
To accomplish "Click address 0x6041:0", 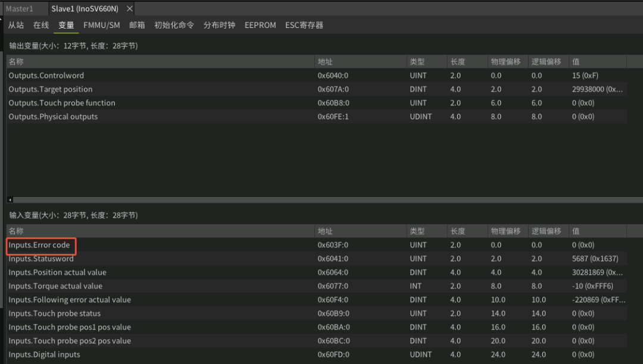I will click(333, 259).
